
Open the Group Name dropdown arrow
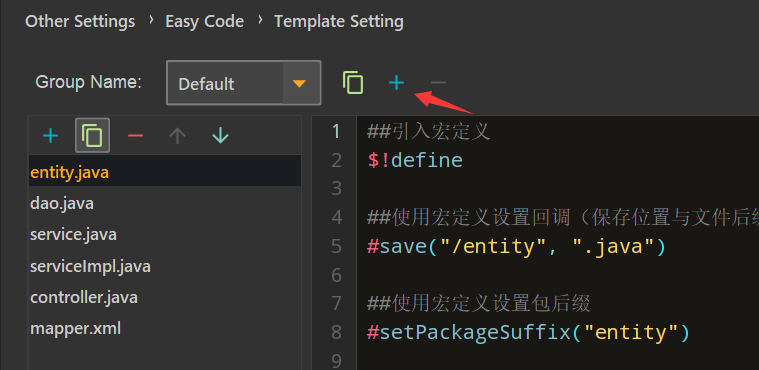point(300,83)
